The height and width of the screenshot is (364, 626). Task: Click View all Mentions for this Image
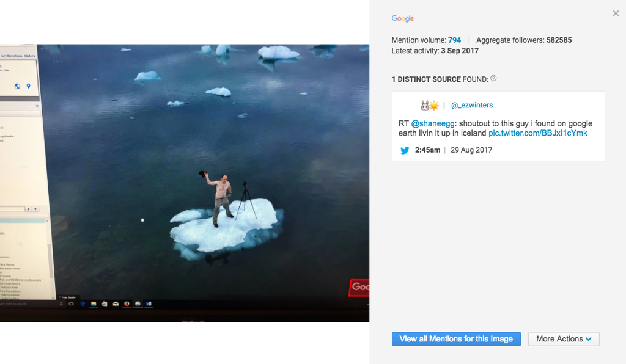pos(456,339)
